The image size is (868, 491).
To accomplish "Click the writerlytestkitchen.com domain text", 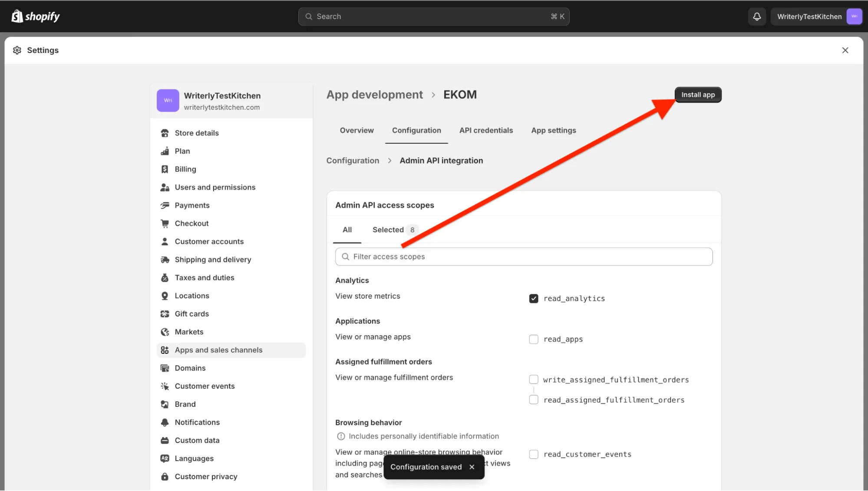I will pos(222,108).
